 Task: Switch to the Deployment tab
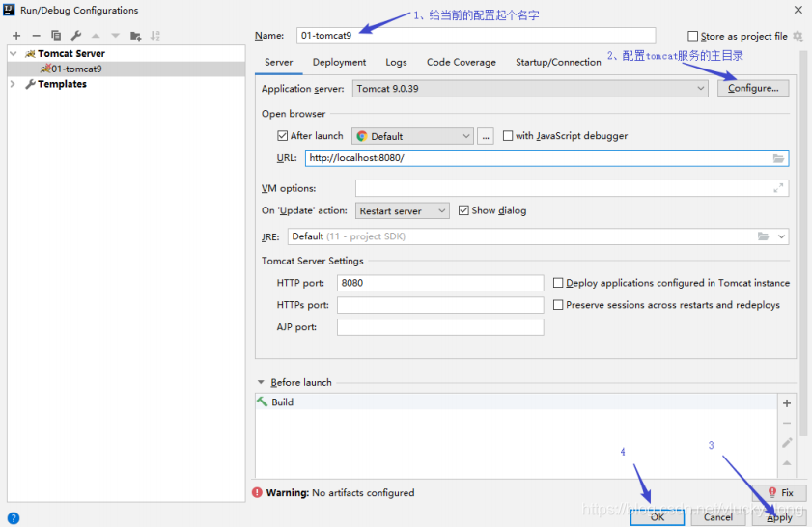tap(339, 62)
